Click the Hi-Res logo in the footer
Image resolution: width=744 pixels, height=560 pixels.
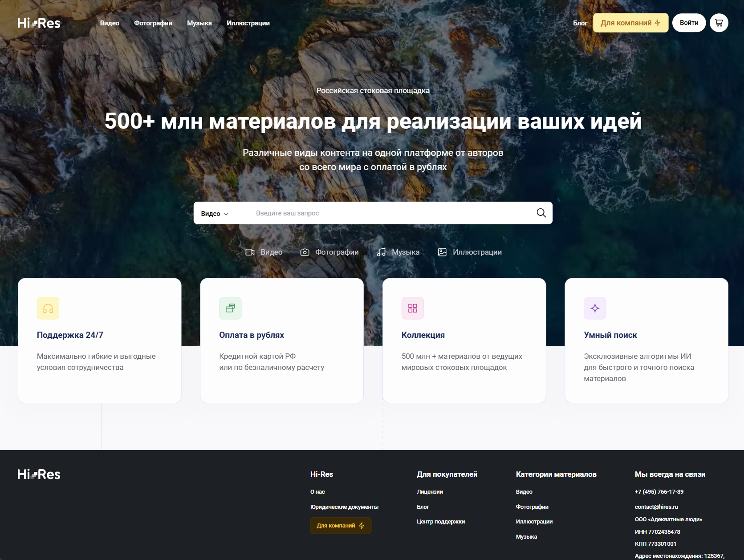pyautogui.click(x=38, y=474)
